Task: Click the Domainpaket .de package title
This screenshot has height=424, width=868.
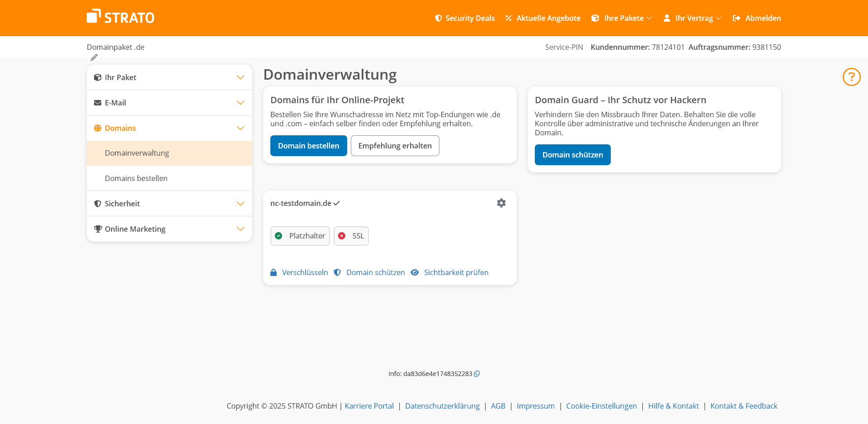Action: point(116,47)
